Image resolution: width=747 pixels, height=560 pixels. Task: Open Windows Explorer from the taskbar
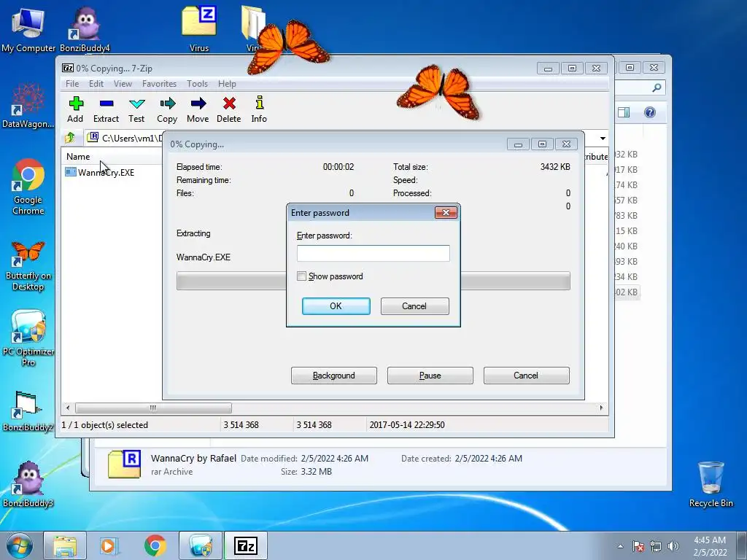point(65,545)
